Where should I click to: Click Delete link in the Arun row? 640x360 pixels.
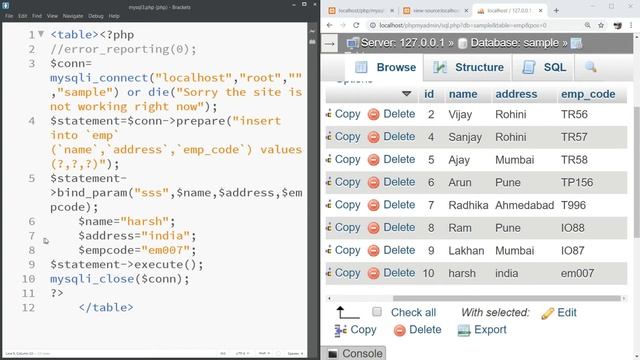point(399,182)
